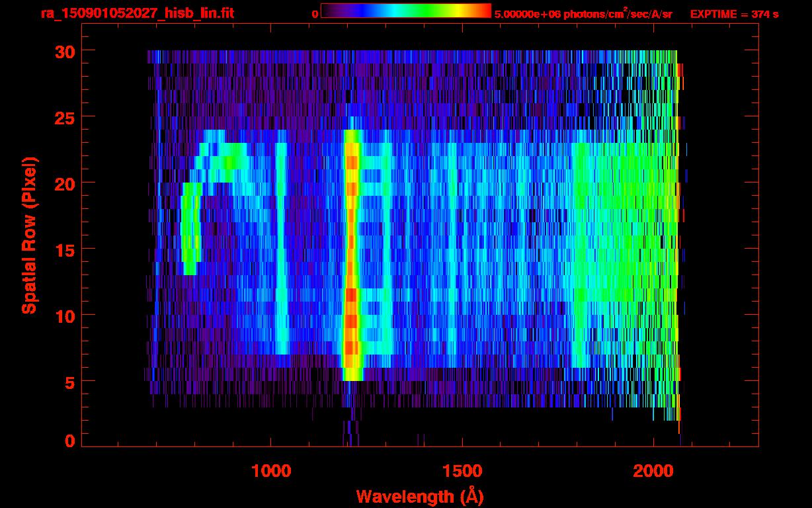Click the y-axis tick label 5

(x=71, y=382)
